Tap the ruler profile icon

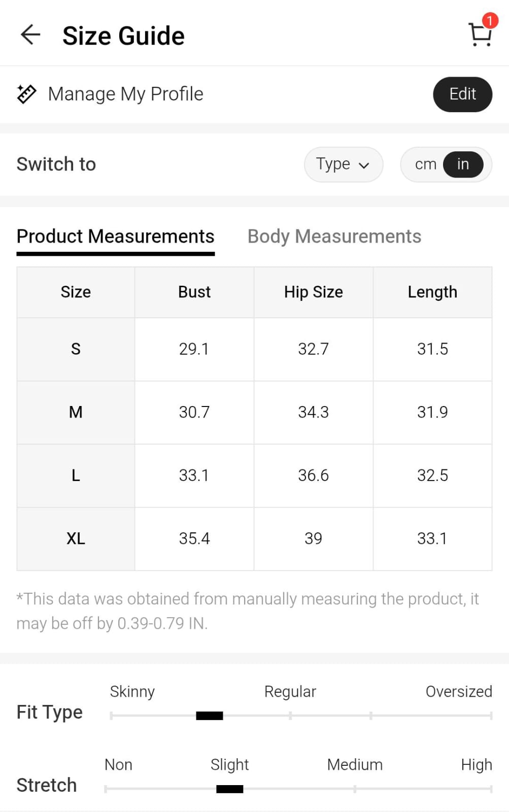26,94
